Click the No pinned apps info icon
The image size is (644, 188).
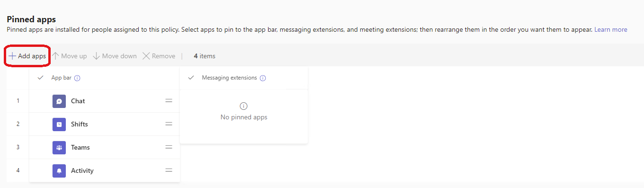coord(244,106)
